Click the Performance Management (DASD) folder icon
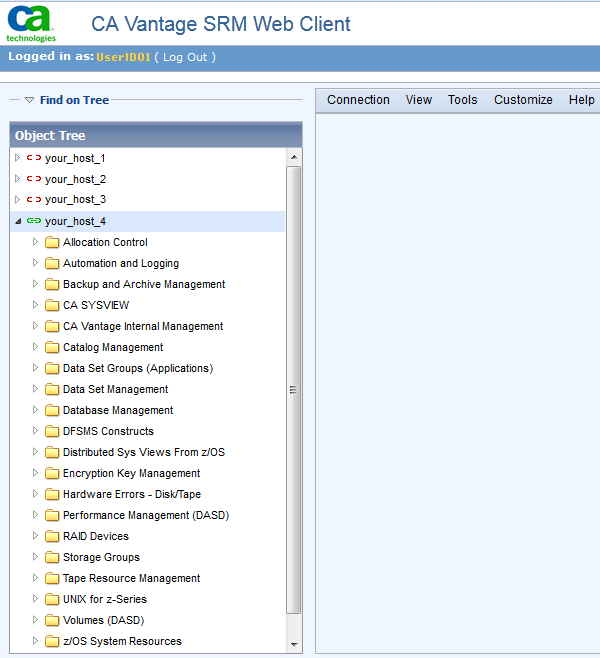 [52, 515]
